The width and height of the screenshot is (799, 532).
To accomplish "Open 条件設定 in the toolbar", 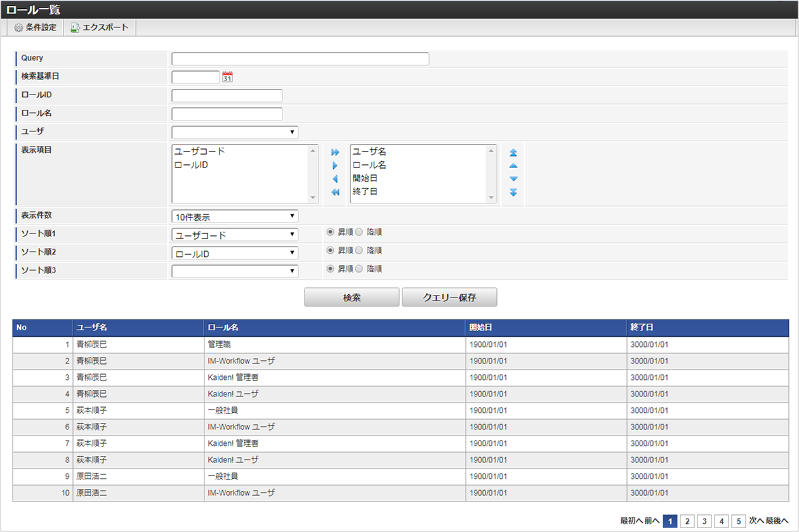I will 36,28.
